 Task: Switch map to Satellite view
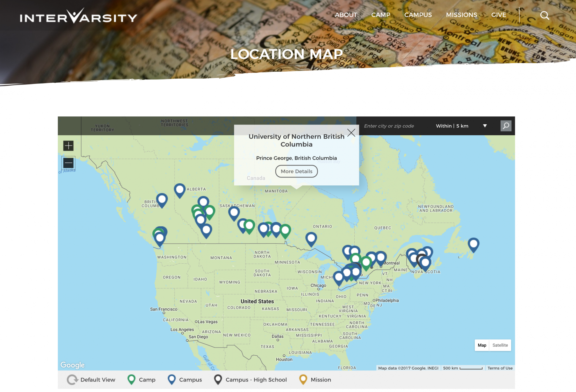(500, 345)
